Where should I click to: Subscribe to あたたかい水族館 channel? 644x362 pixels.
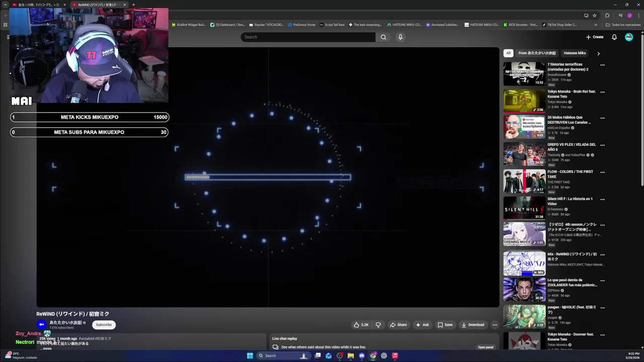[x=104, y=325]
